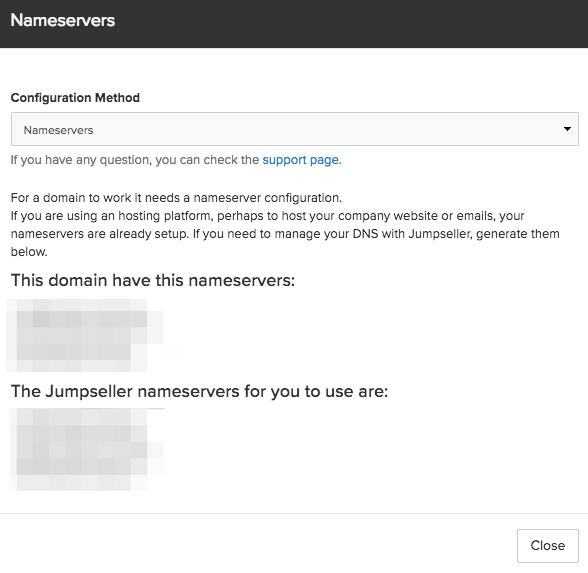588x573 pixels.
Task: Click the "For a domain to work" sentence
Action: [176, 198]
